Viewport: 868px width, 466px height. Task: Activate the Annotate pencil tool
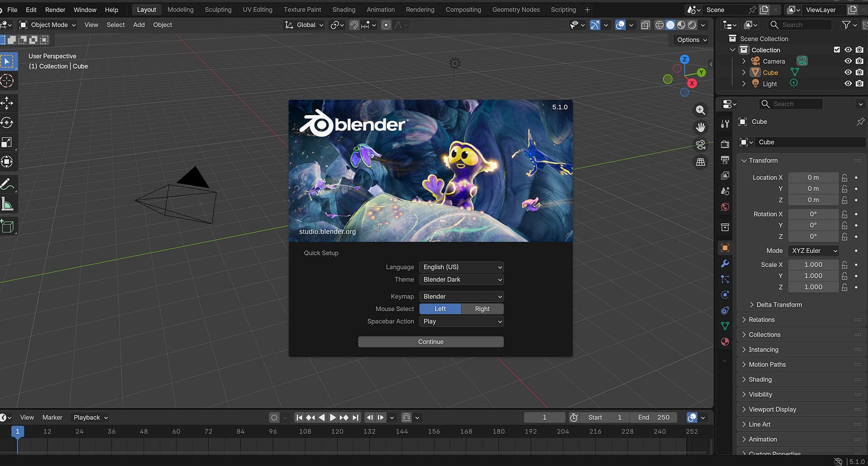click(x=7, y=185)
